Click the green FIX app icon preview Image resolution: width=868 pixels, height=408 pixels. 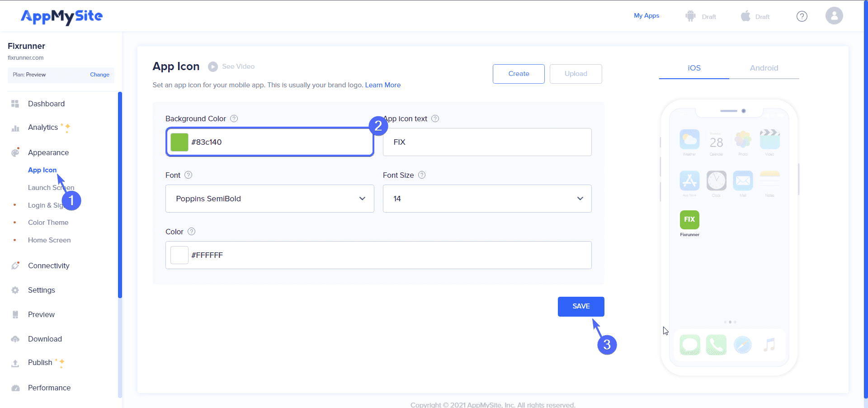pos(689,220)
